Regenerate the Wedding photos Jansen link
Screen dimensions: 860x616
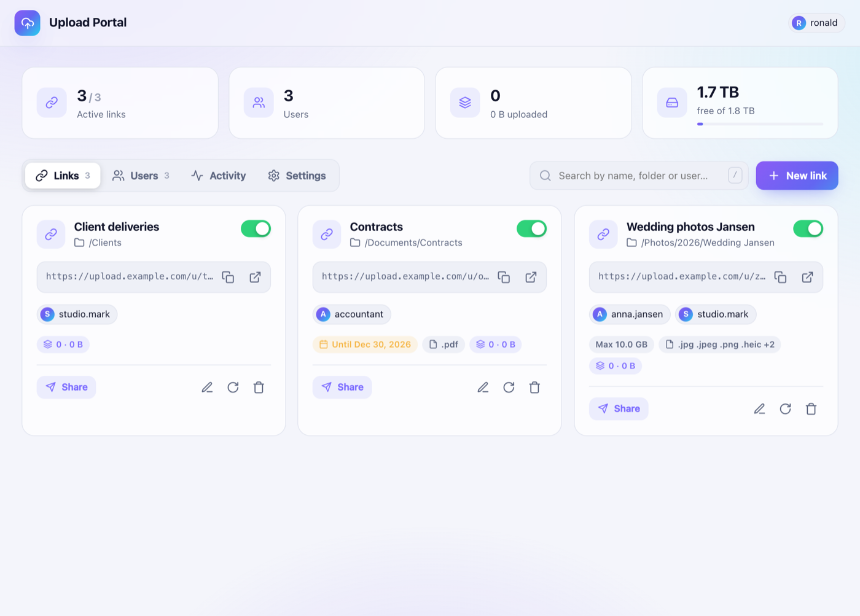pyautogui.click(x=785, y=409)
